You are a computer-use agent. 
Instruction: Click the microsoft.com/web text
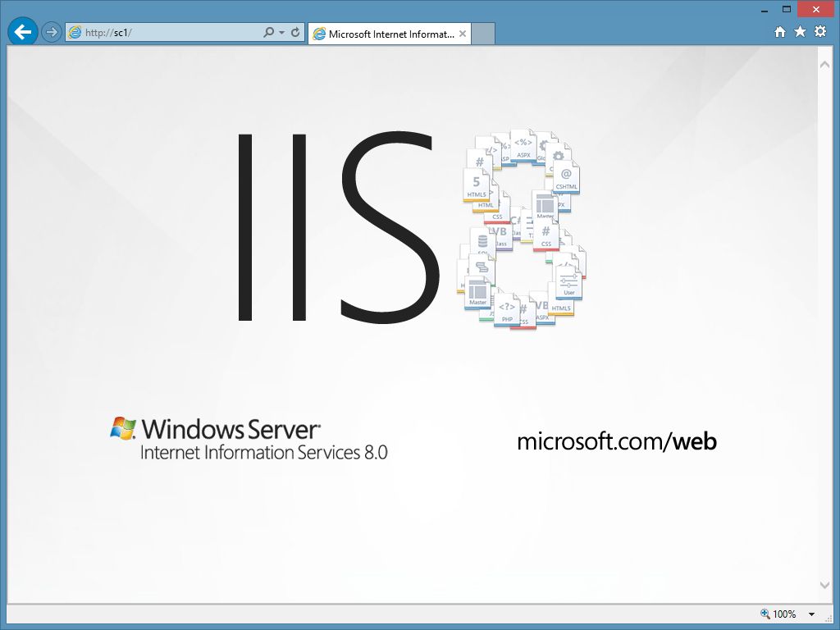(617, 441)
